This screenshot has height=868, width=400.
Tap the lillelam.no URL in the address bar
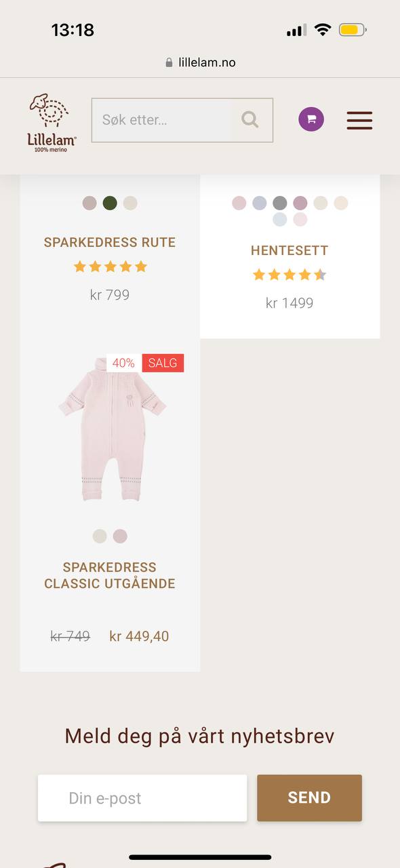pyautogui.click(x=207, y=62)
